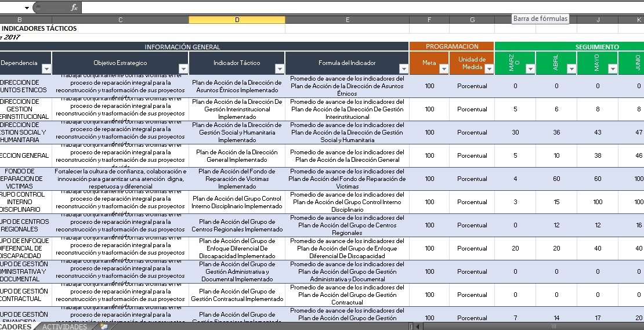Click the insert new worksheet tab icon
644x330 pixels.
point(104,327)
